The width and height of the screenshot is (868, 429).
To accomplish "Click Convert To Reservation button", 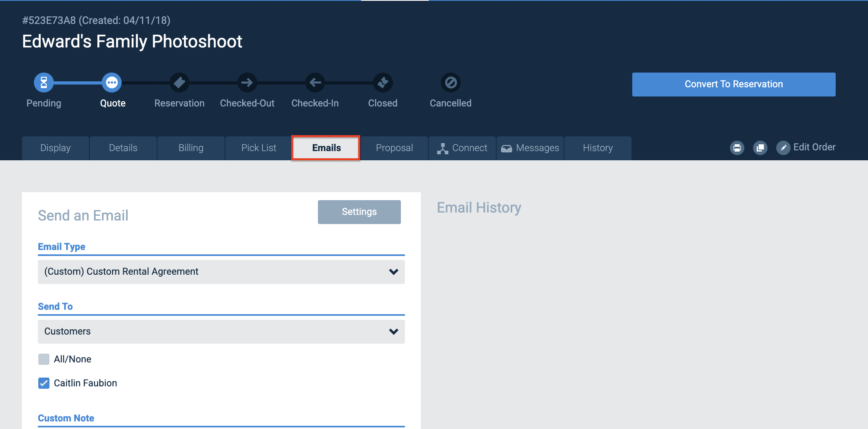I will [x=734, y=85].
